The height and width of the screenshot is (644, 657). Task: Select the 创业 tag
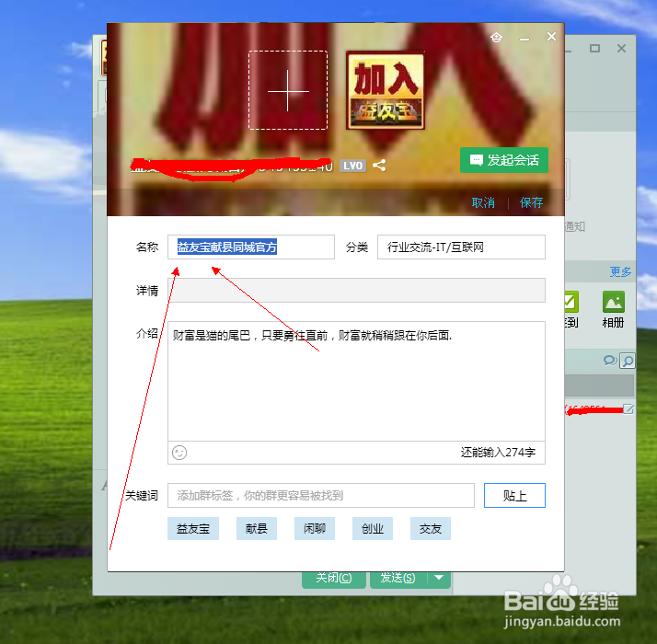[x=373, y=529]
